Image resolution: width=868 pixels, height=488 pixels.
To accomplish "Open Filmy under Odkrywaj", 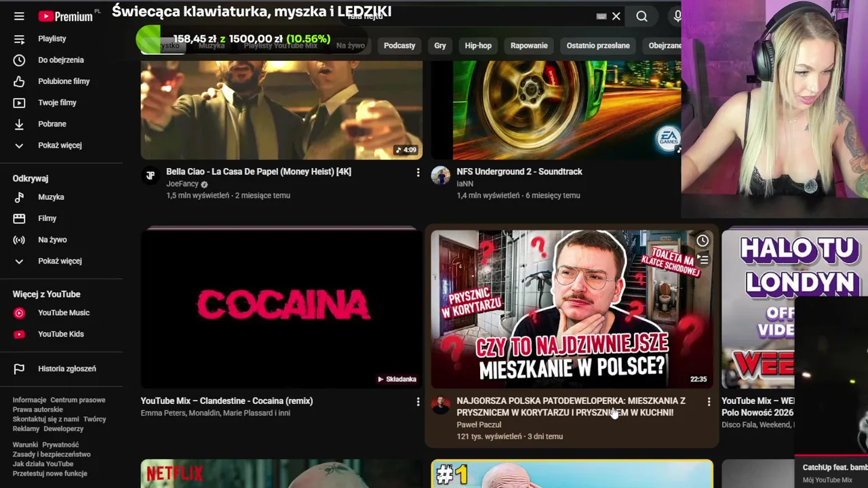I will point(47,218).
